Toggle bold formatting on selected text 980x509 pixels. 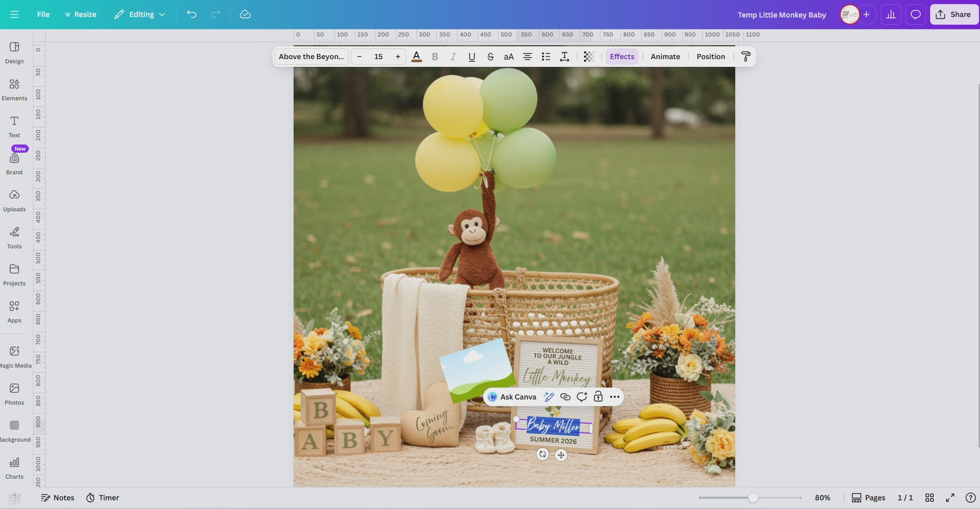pyautogui.click(x=434, y=57)
